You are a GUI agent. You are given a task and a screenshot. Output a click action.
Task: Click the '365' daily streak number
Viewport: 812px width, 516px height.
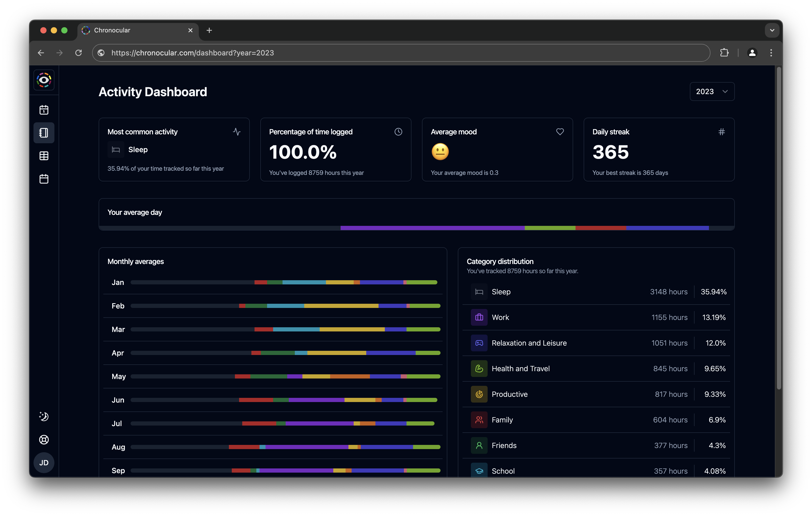coord(611,152)
